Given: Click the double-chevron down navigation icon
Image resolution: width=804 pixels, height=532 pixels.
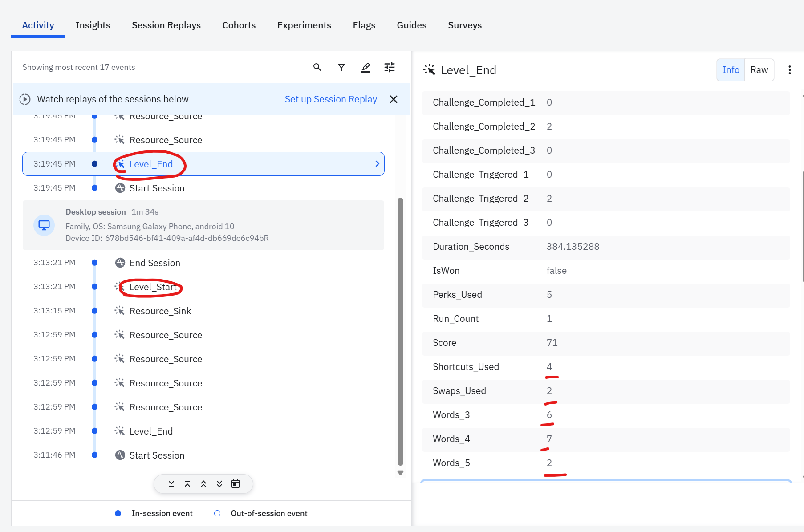Looking at the screenshot, I should (x=219, y=484).
